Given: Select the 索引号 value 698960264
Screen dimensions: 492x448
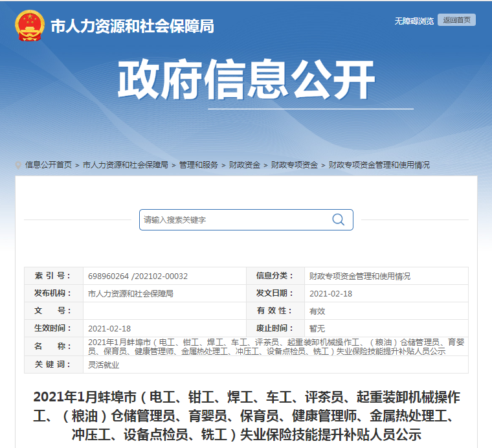Looking at the screenshot, I should tap(138, 276).
